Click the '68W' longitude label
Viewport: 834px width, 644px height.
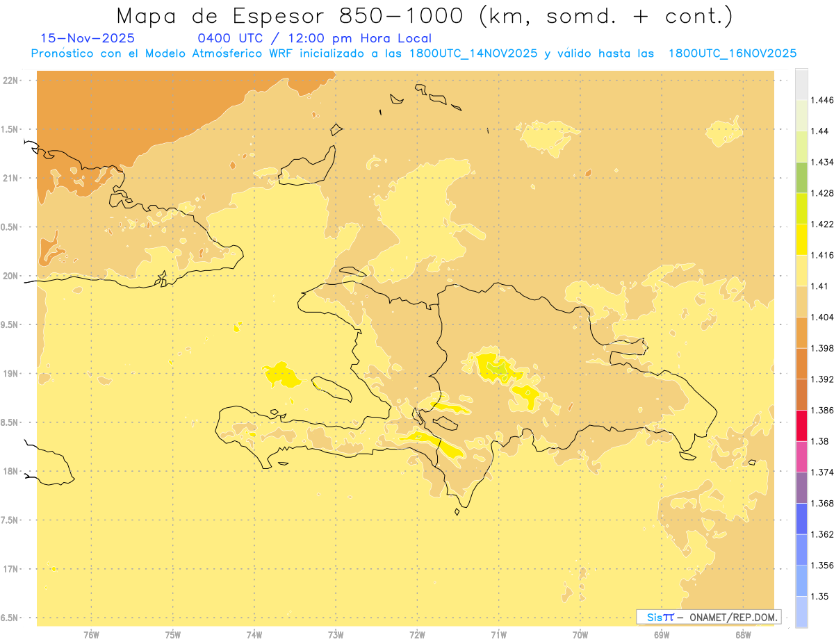(x=743, y=634)
